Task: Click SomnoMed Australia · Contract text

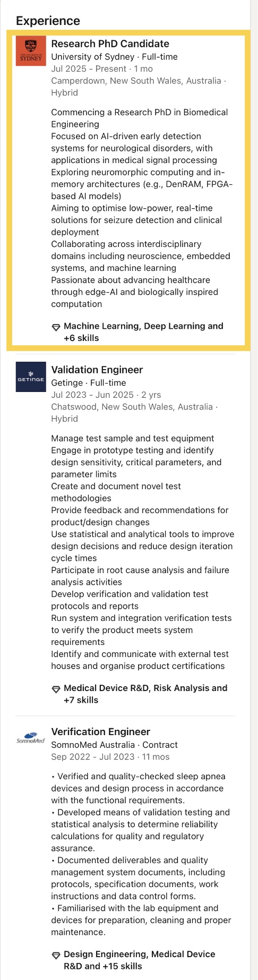Action: click(114, 745)
